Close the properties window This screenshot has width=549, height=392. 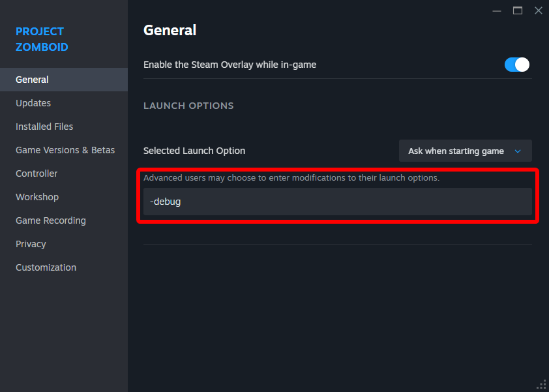tap(538, 10)
